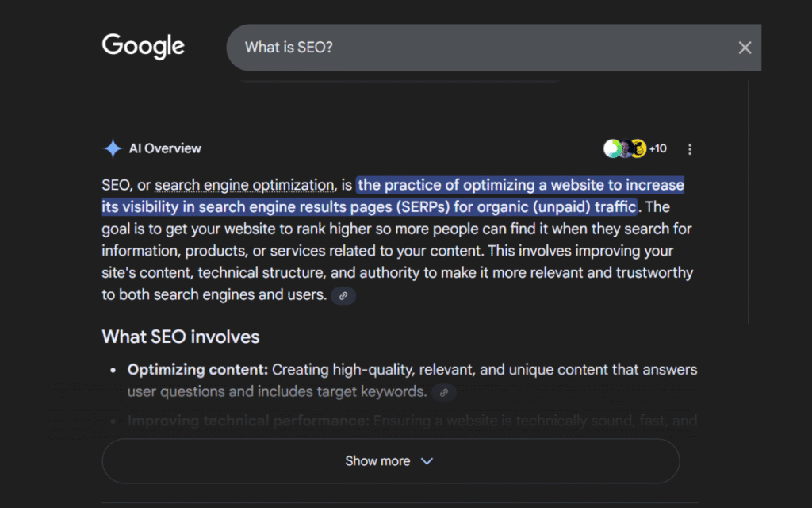Click the Google logo
Viewport: 812px width, 508px height.
click(143, 46)
